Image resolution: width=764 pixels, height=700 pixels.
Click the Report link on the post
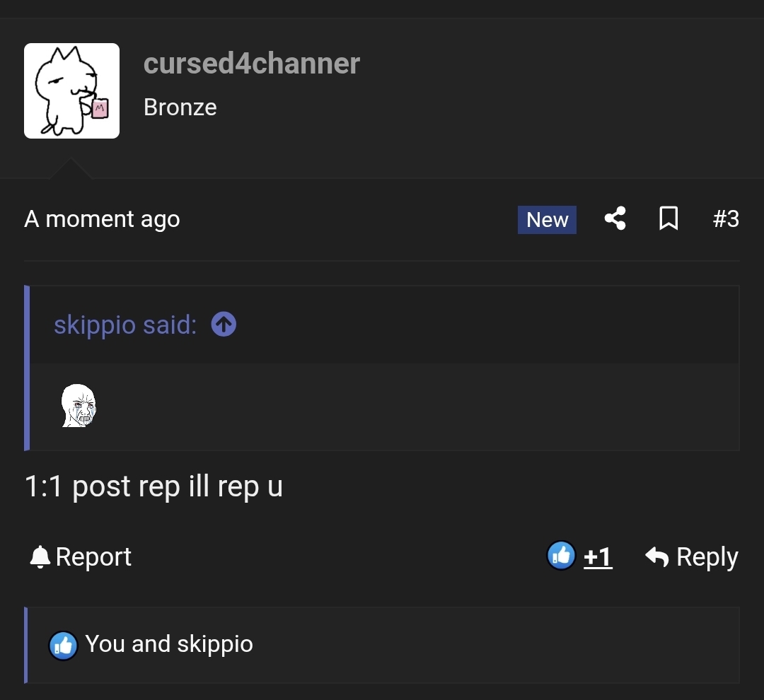[x=94, y=556]
